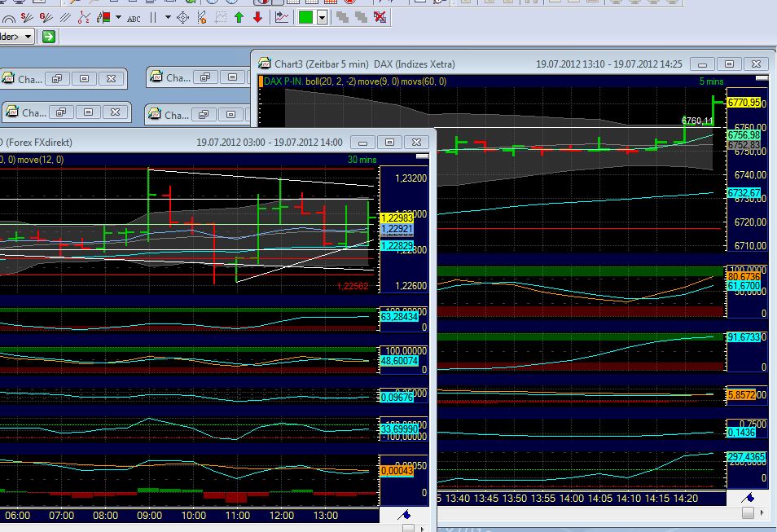The width and height of the screenshot is (777, 532).
Task: Select the ABC text annotation tool
Action: pyautogui.click(x=134, y=19)
